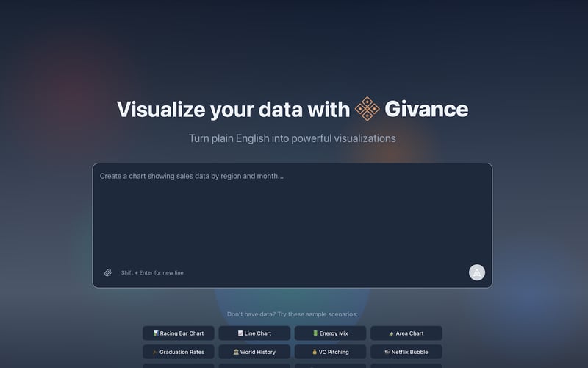Pick the World History sample scenario
The height and width of the screenshot is (368, 588).
point(254,352)
